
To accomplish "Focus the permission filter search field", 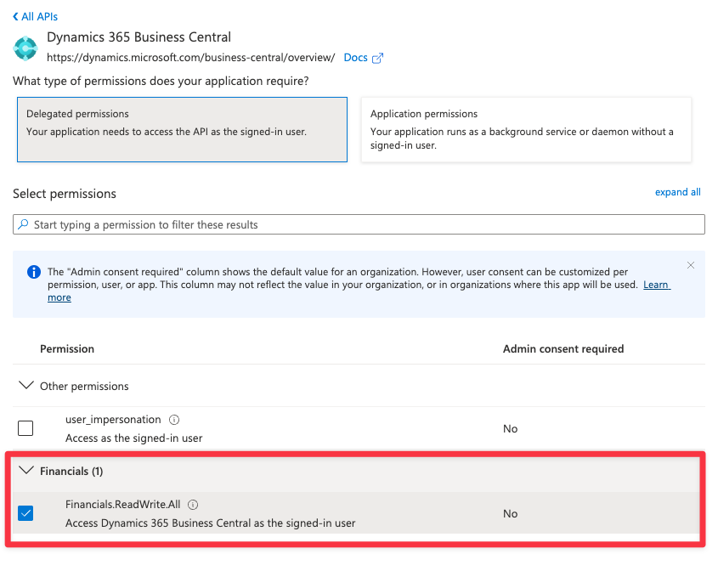I will click(365, 224).
